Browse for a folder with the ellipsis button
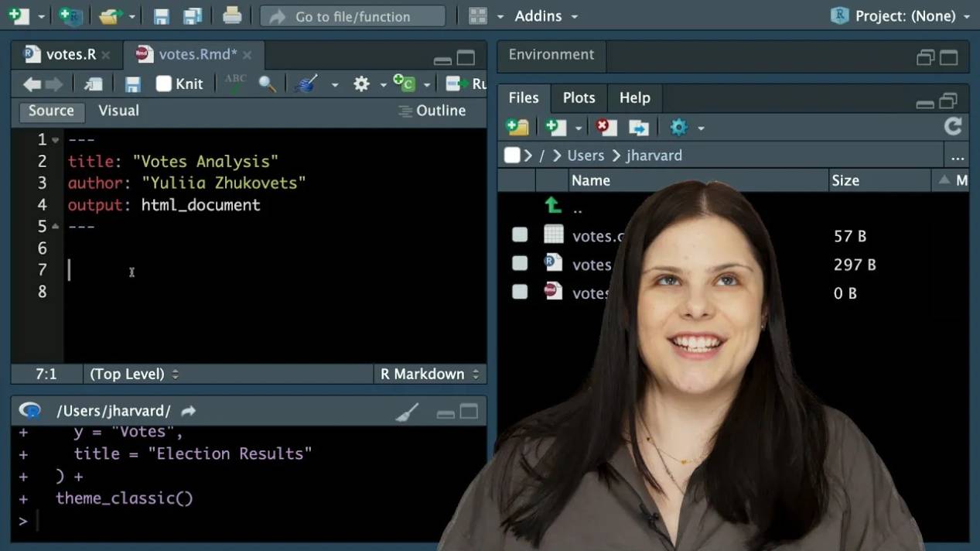The height and width of the screenshot is (551, 980). click(958, 156)
